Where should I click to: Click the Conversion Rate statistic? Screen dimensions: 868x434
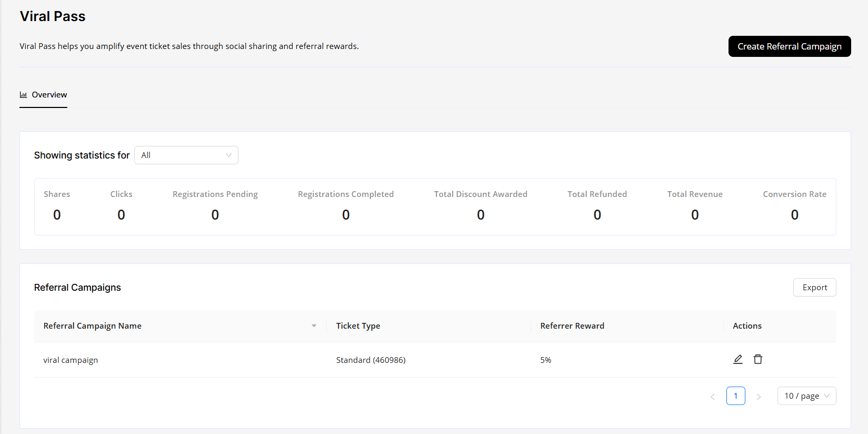[795, 206]
